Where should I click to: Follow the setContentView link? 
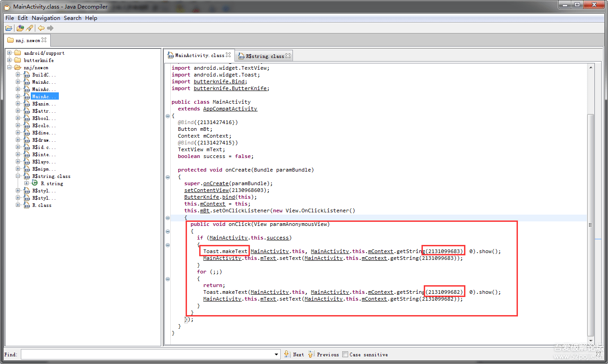[206, 190]
